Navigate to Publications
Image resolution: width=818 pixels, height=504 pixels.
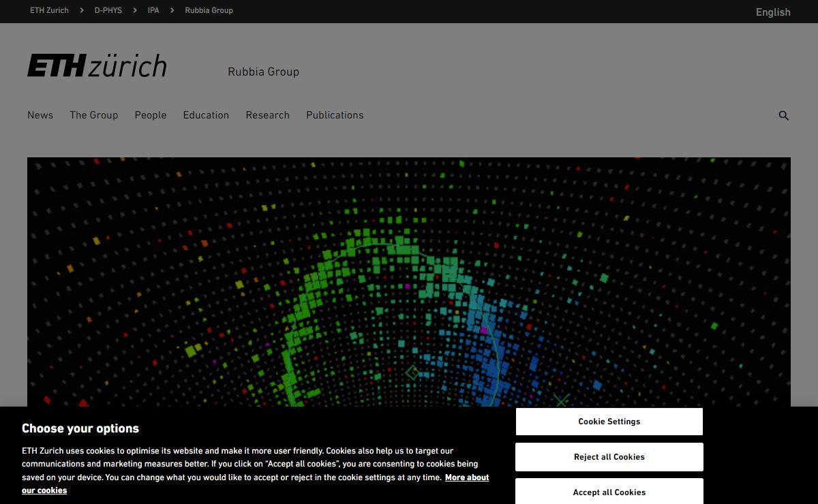335,115
